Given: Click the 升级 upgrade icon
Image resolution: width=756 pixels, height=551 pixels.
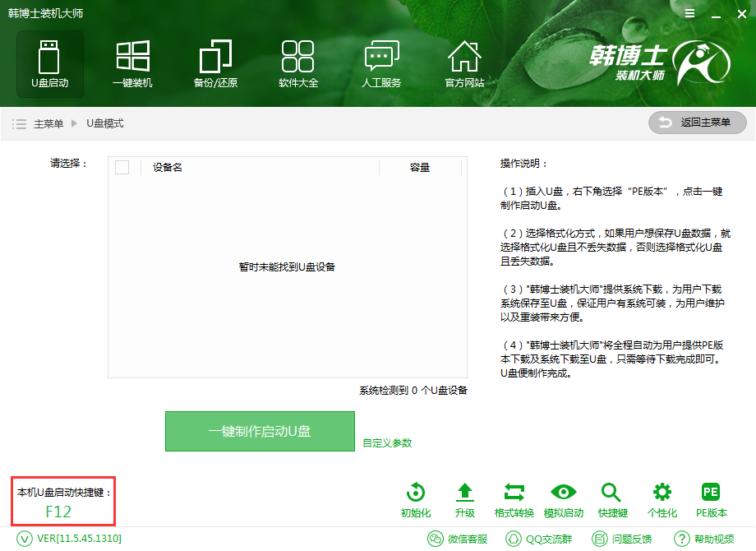Looking at the screenshot, I should coord(464,500).
